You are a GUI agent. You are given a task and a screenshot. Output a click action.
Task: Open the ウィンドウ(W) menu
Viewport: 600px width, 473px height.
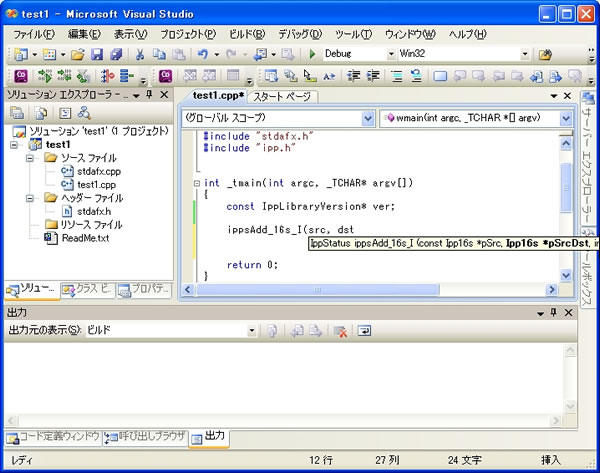click(x=410, y=34)
